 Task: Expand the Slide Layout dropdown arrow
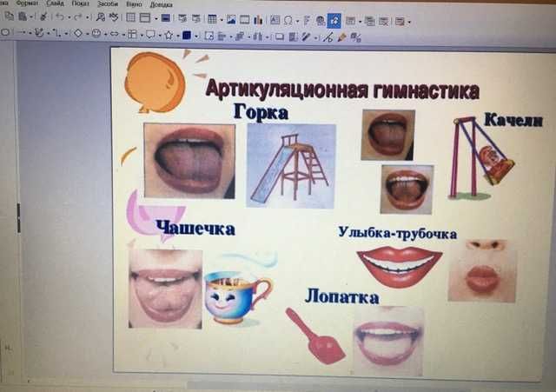click(x=409, y=23)
